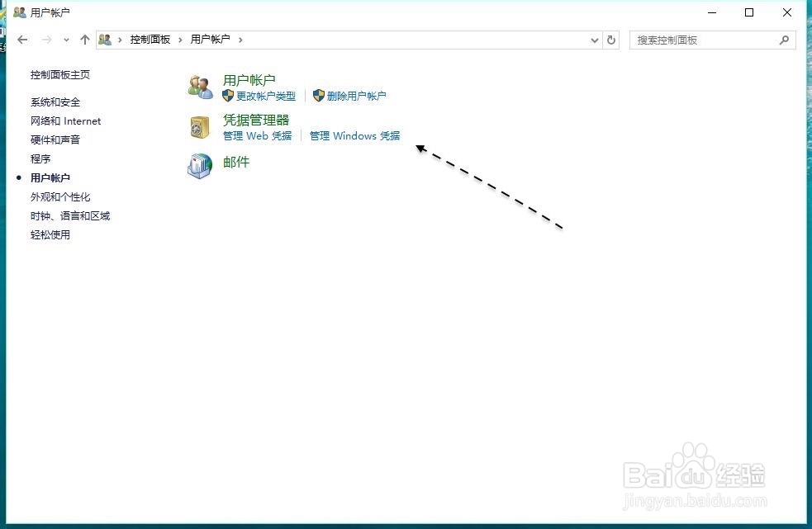Close the 用户帐户 window
812x529 pixels.
click(787, 12)
